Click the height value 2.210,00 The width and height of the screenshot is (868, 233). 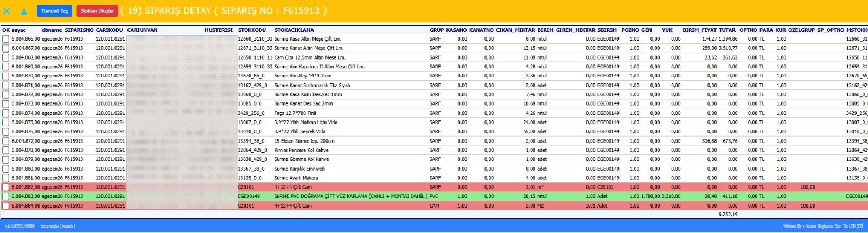(671, 196)
